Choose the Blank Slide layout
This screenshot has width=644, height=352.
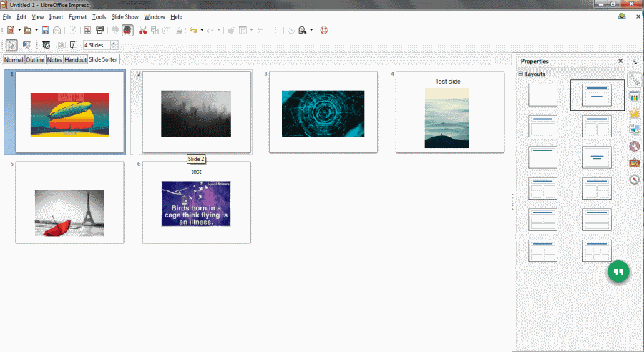click(x=542, y=95)
